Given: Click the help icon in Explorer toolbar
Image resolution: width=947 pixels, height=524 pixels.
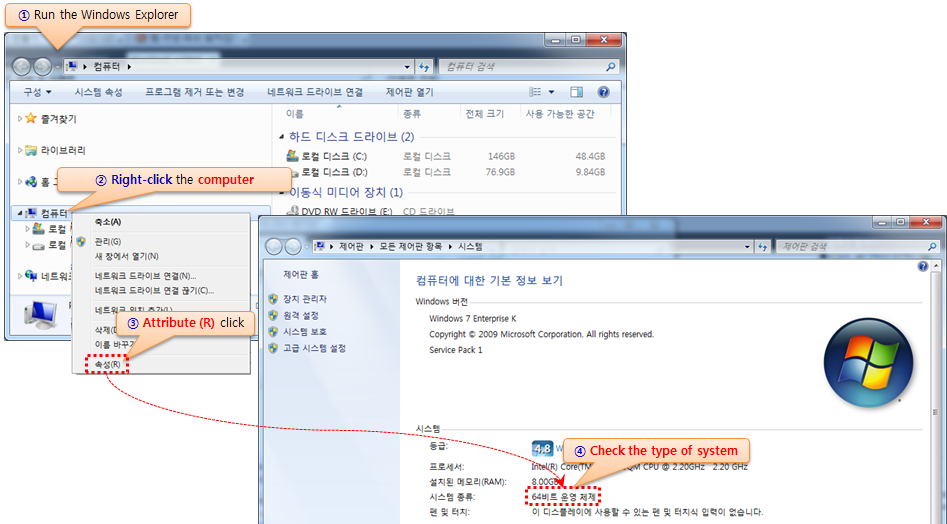Looking at the screenshot, I should (x=604, y=92).
